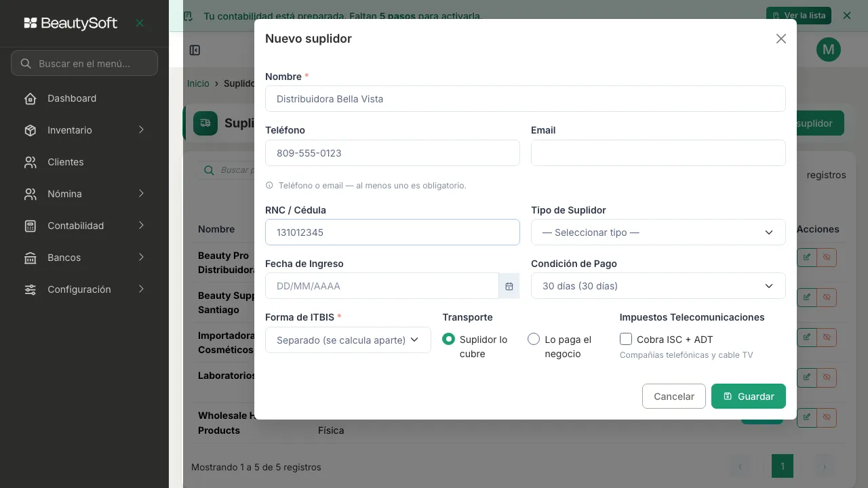This screenshot has height=488, width=868.
Task: Hide the Beauty Pro Distribuidora supplier
Action: coord(827,258)
